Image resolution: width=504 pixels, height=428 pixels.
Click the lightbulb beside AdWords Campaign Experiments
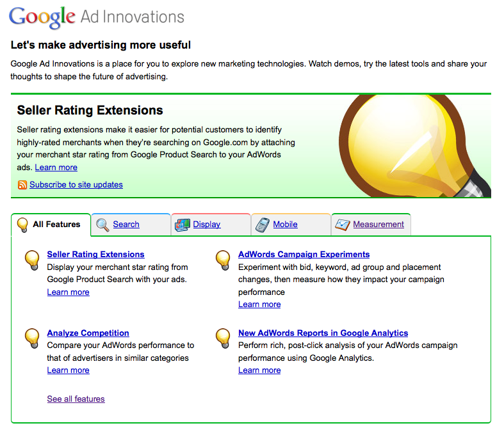click(223, 259)
